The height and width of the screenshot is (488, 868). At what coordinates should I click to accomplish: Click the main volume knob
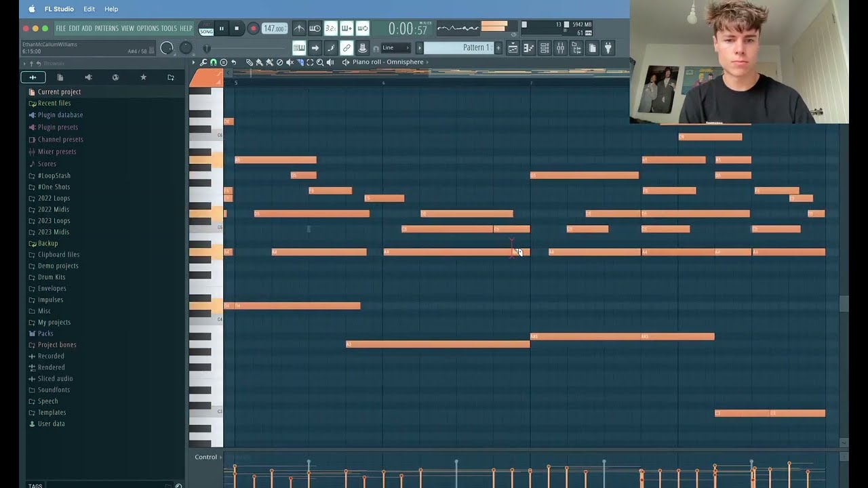click(x=167, y=48)
